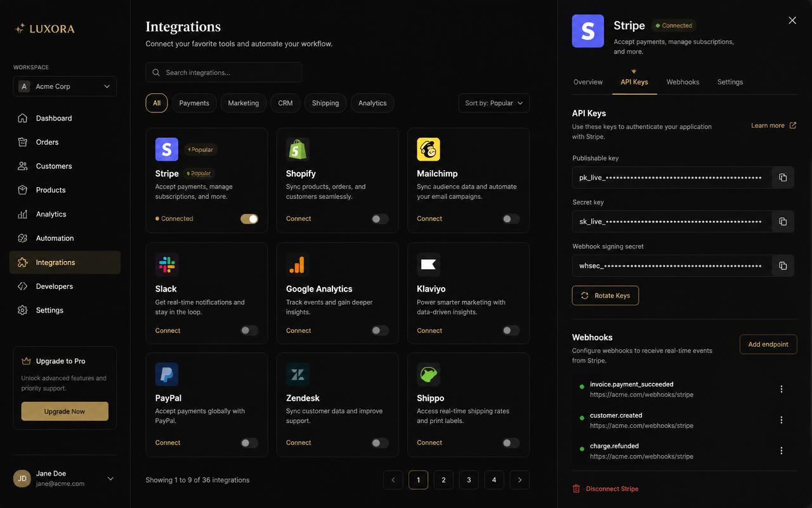Turn on the PayPal toggle

[x=249, y=443]
